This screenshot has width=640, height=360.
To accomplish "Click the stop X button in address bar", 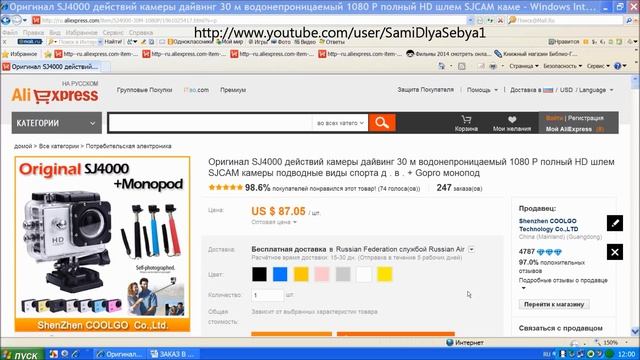I will point(500,20).
